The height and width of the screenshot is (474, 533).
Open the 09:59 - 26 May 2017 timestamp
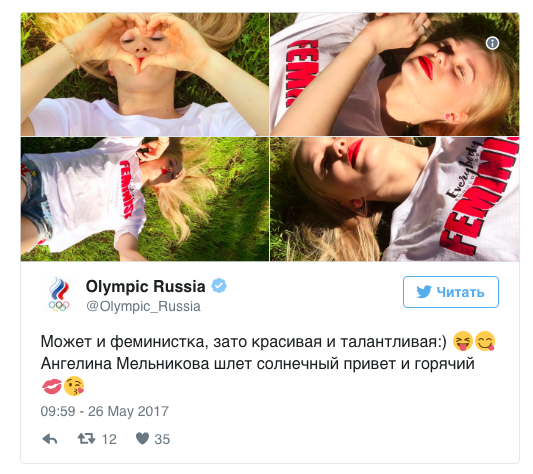point(104,411)
